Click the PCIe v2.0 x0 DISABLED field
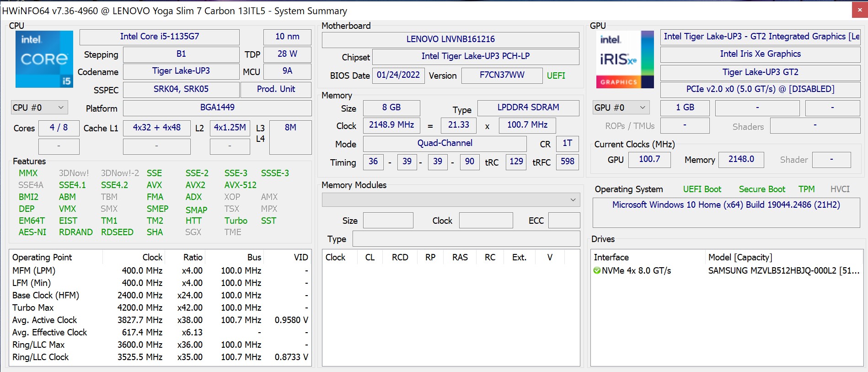 click(760, 89)
